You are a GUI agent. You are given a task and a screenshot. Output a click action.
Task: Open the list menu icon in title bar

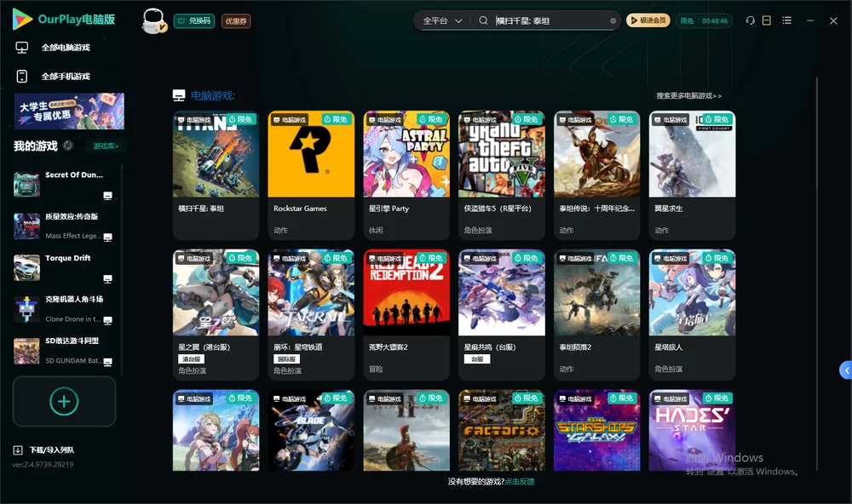[786, 20]
